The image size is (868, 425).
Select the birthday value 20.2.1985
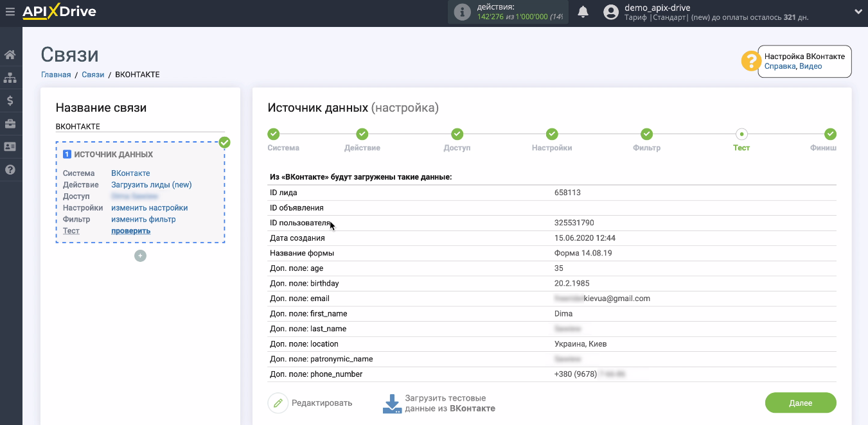coord(572,283)
